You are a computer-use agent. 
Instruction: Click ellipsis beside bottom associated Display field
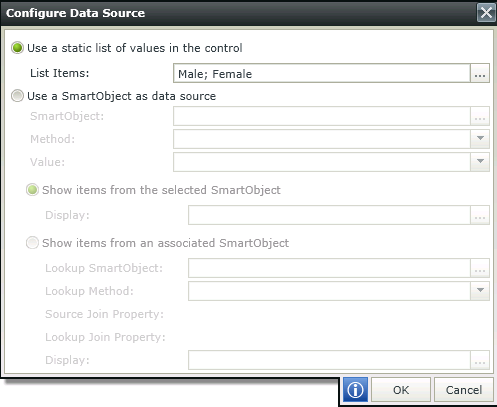[x=480, y=360]
